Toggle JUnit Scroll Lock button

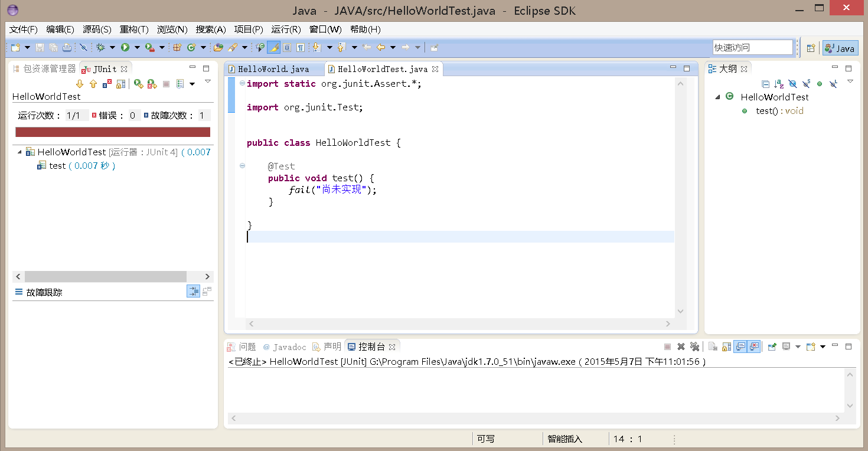[x=121, y=84]
